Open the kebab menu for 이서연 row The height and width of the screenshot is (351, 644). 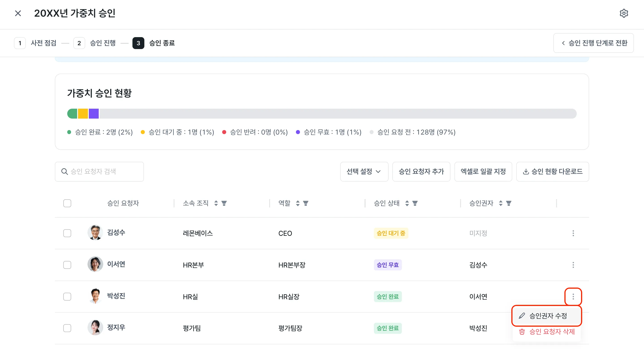[x=573, y=265]
